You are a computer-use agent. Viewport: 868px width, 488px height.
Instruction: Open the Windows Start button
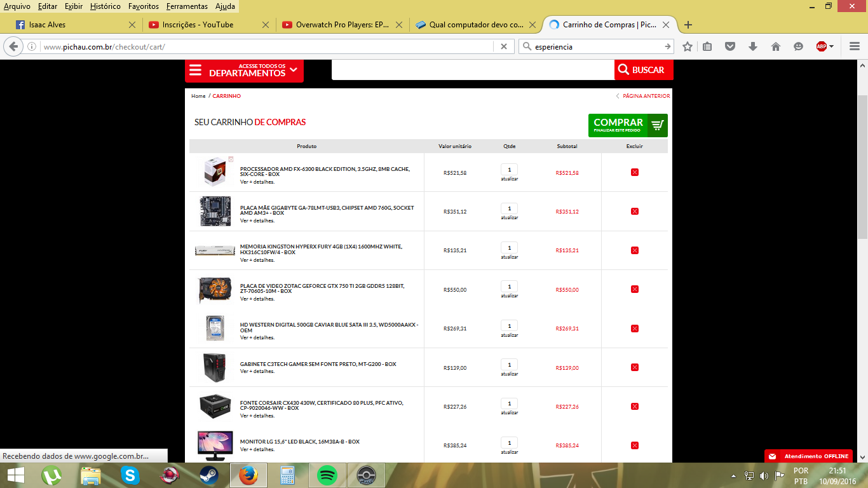(x=15, y=475)
